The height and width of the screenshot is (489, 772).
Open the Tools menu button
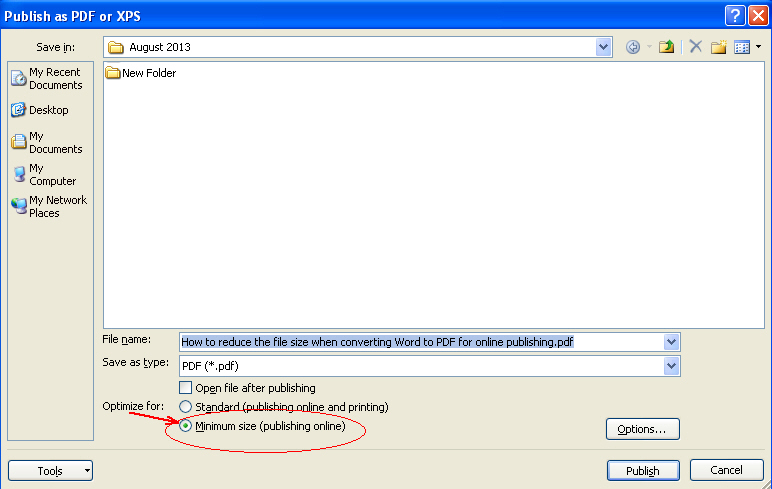coord(51,471)
